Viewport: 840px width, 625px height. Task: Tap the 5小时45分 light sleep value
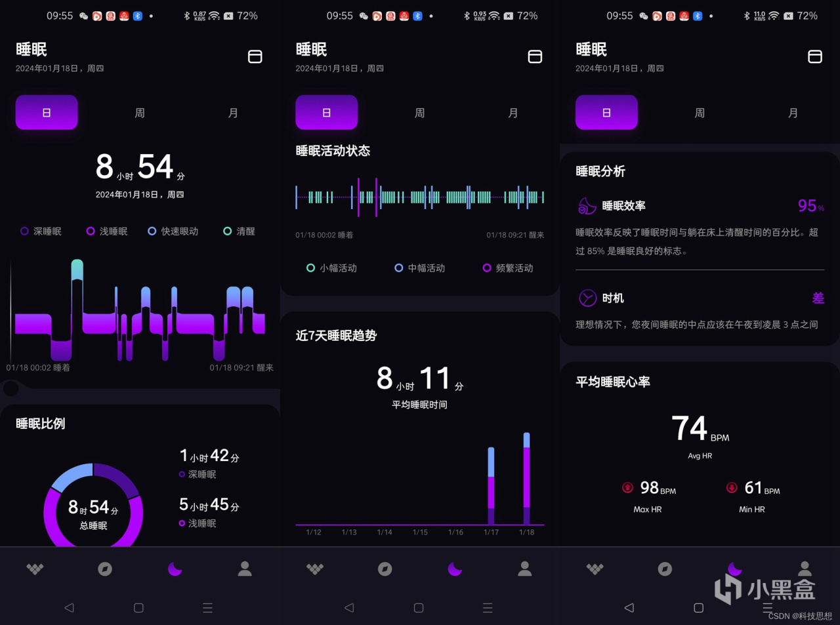click(x=209, y=505)
